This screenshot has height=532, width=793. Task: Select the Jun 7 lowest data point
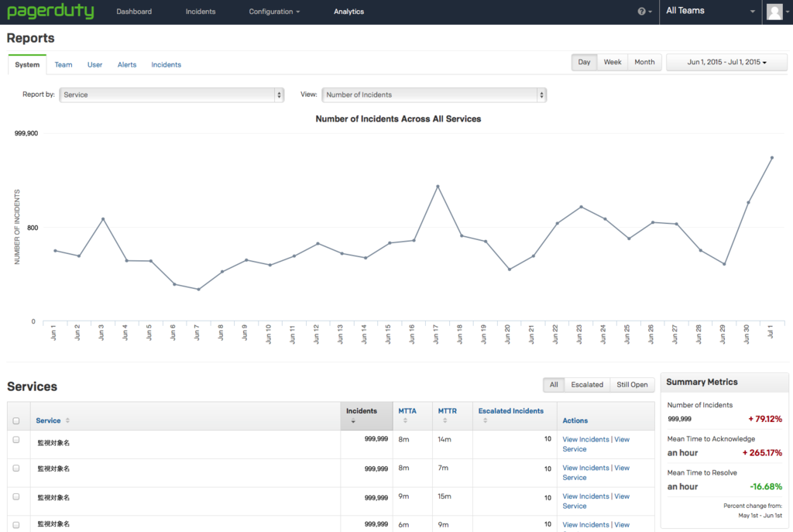198,290
